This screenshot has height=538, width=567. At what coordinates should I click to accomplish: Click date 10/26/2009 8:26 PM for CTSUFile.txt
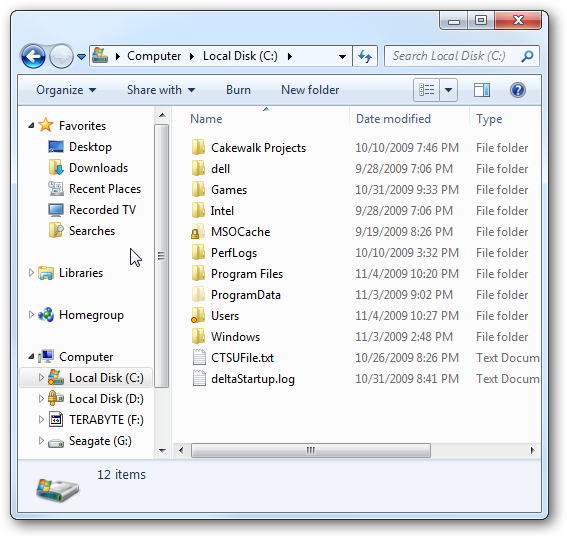(x=407, y=358)
